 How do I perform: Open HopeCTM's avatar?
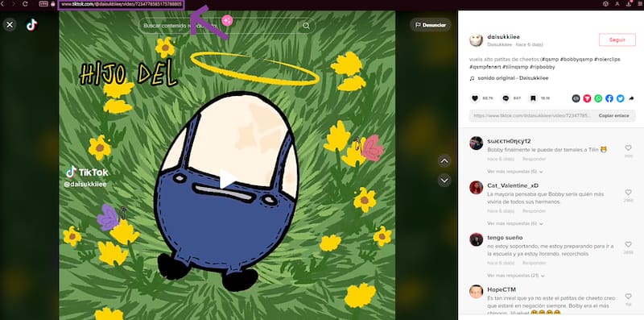[x=476, y=292]
